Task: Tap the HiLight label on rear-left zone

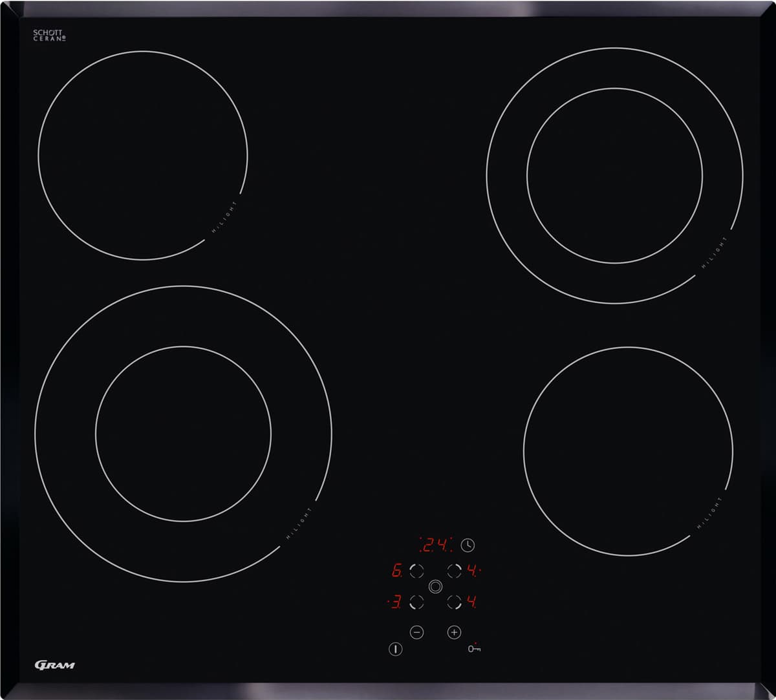Action: point(225,217)
